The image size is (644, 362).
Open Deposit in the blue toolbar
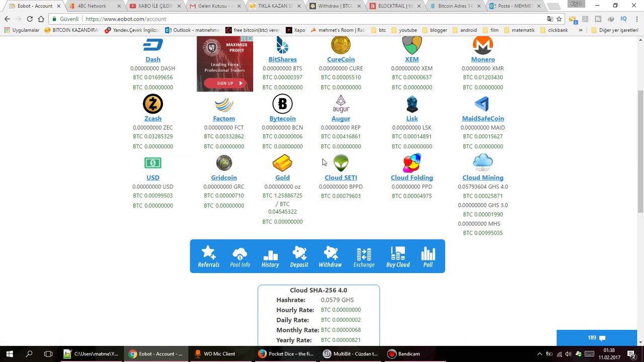pos(299,256)
